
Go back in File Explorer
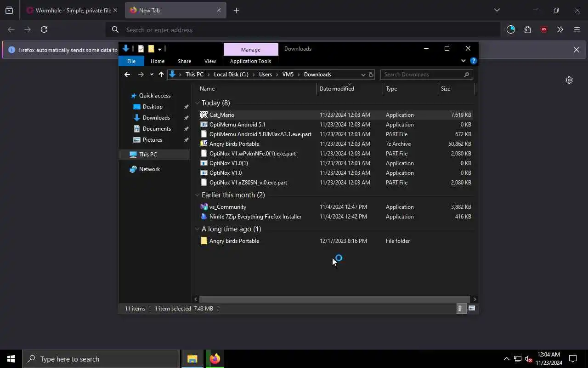pyautogui.click(x=127, y=75)
